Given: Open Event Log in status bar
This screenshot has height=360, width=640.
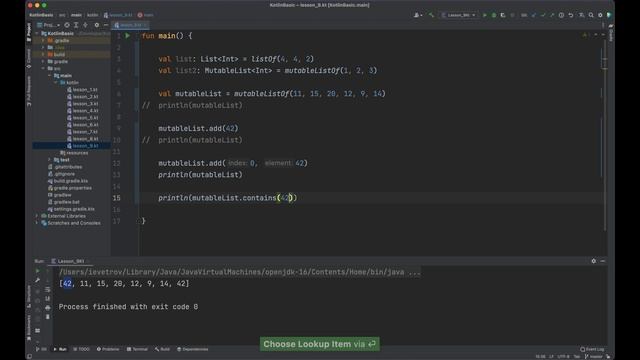Looking at the screenshot, I should click(592, 349).
